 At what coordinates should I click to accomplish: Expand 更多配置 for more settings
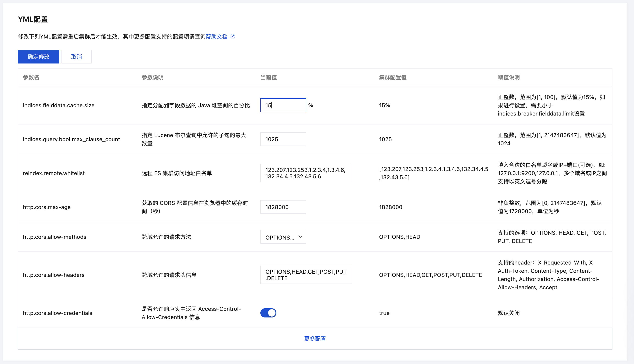click(315, 339)
